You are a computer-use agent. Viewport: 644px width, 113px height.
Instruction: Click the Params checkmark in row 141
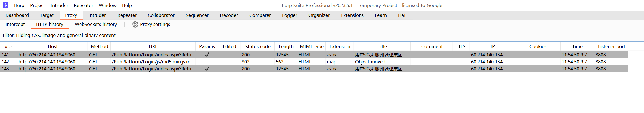pos(207,55)
